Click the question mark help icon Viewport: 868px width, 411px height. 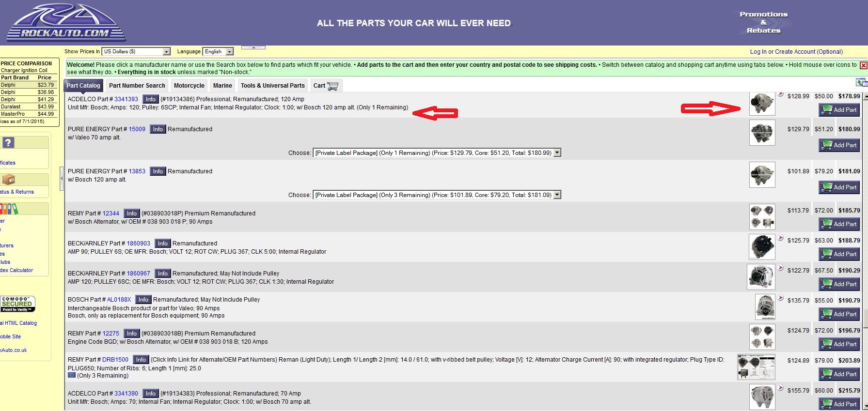coord(8,142)
